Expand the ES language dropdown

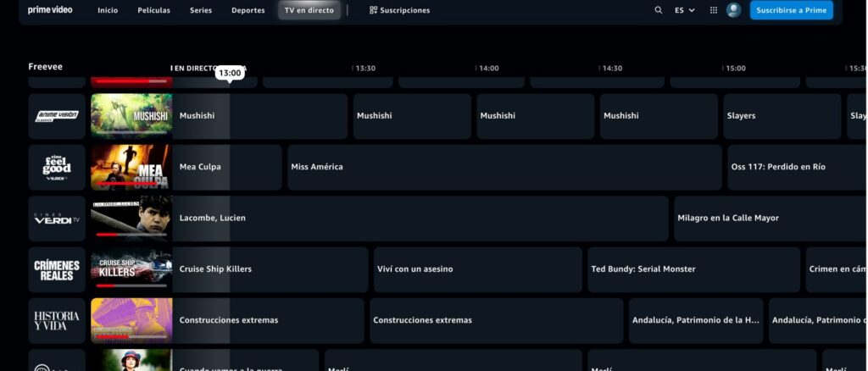[x=684, y=10]
